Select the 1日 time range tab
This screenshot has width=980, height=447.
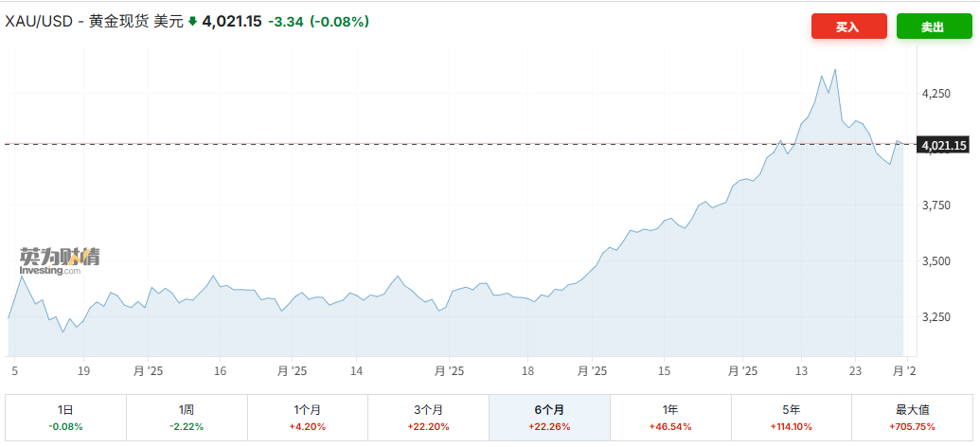65,417
